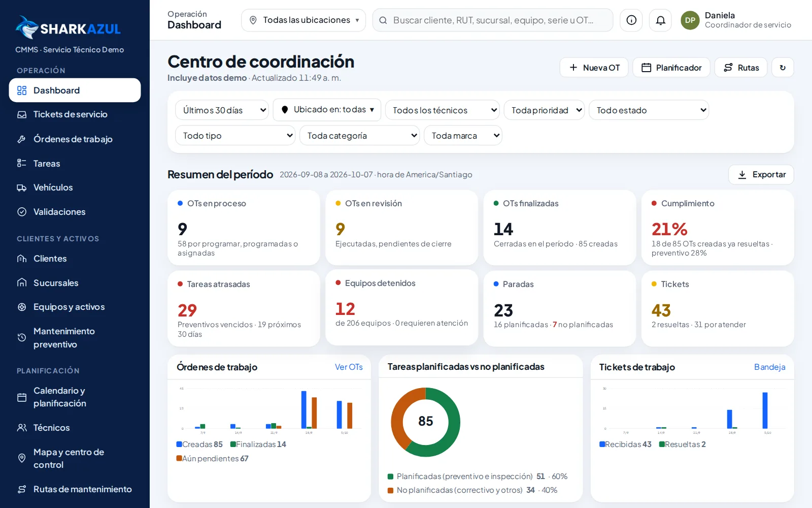Follow the Ver OTs link

tap(349, 367)
